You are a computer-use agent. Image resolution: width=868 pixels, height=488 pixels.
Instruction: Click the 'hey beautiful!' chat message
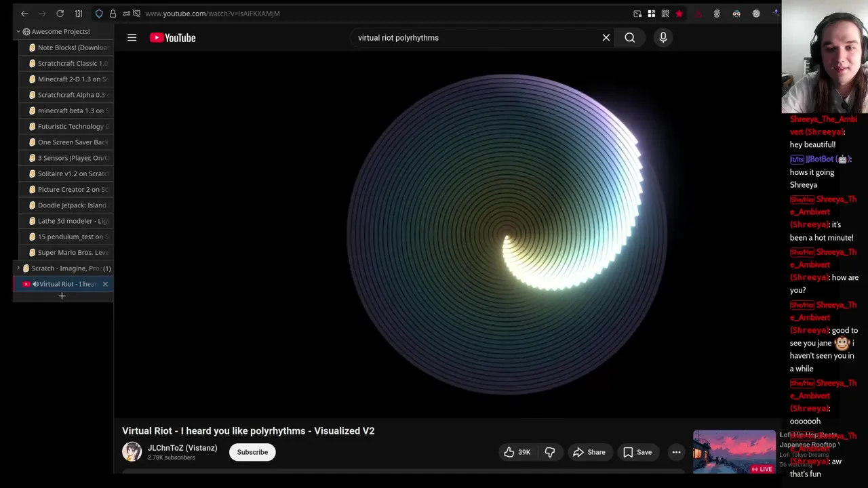click(812, 144)
